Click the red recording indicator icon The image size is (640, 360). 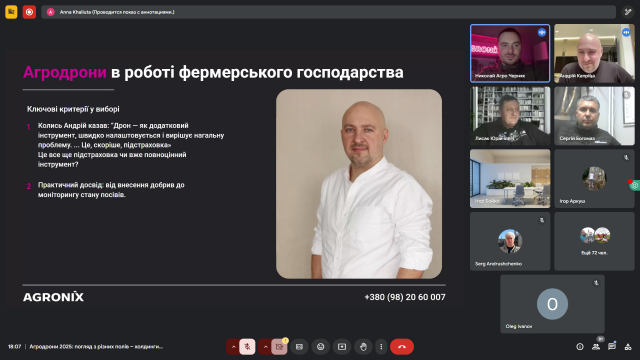[29, 12]
